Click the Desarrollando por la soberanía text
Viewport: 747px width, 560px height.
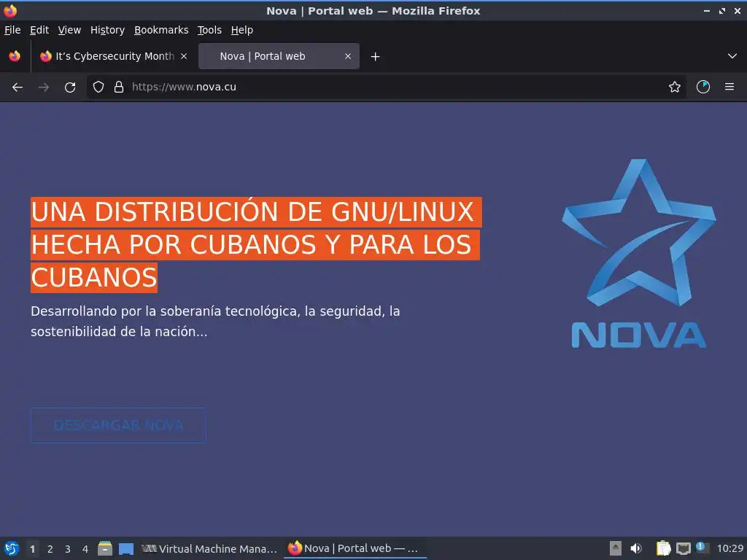[215, 322]
